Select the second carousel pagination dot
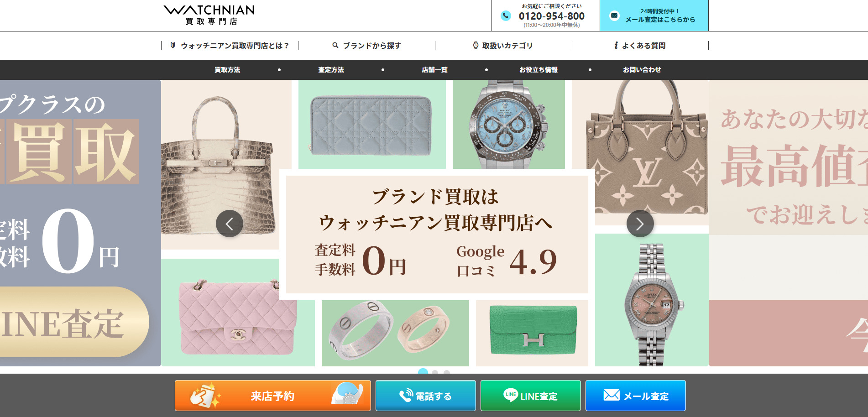The image size is (868, 417). pyautogui.click(x=435, y=372)
